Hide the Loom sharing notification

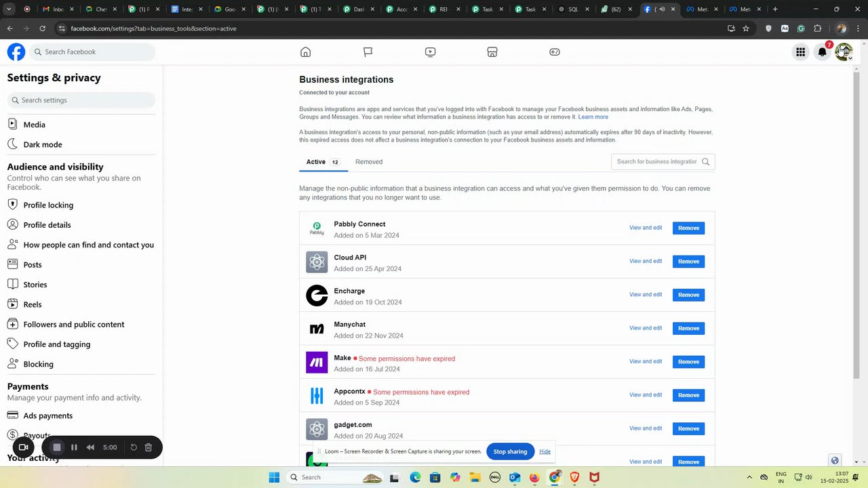tap(545, 451)
